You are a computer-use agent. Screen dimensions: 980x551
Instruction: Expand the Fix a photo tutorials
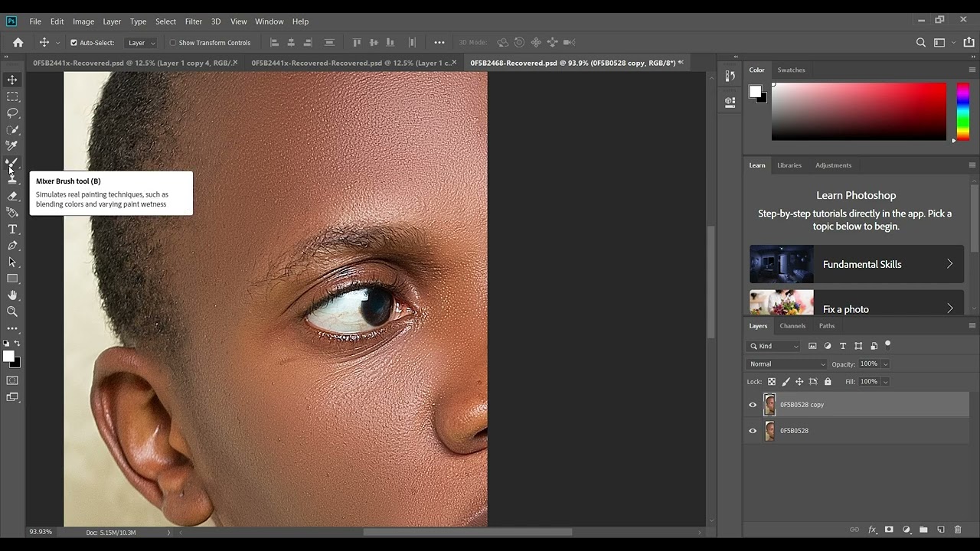point(949,309)
